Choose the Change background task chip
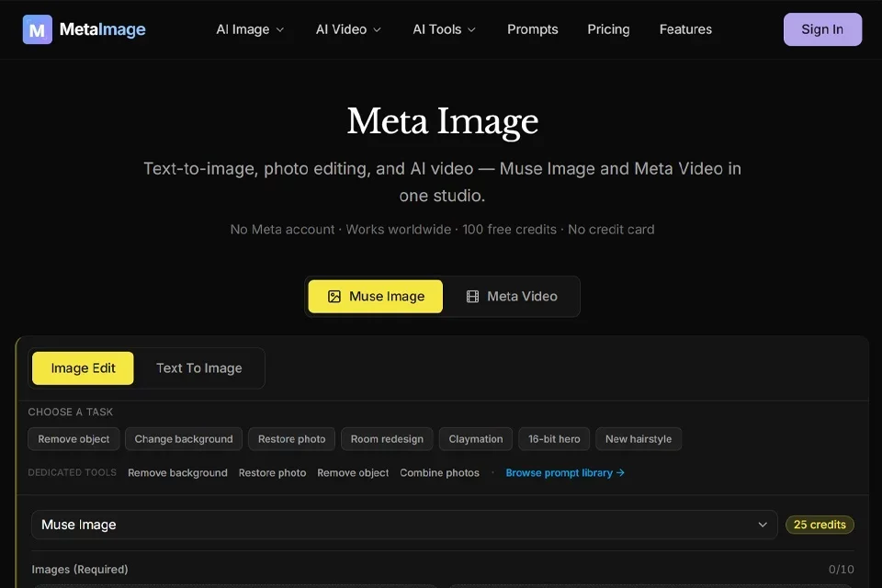The width and height of the screenshot is (882, 588). pos(184,439)
